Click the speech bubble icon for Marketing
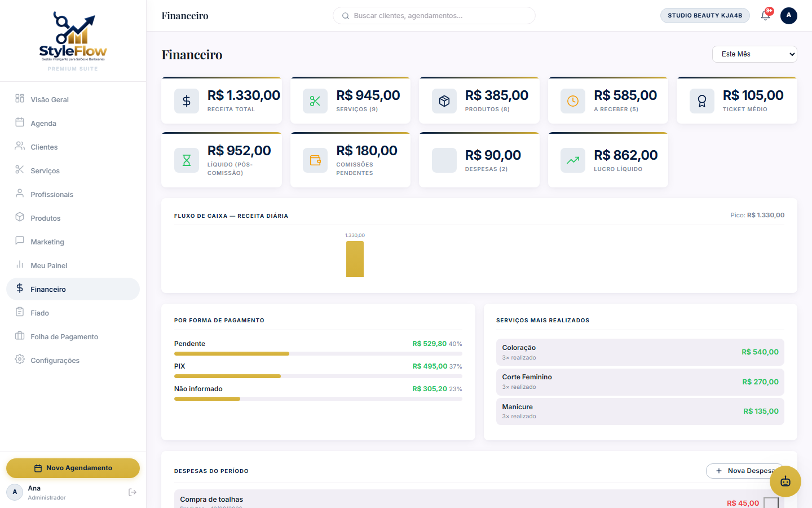The width and height of the screenshot is (812, 508). tap(20, 241)
